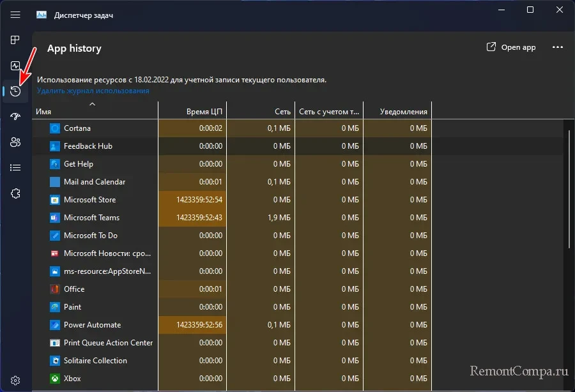
Task: Open the Details list sidebar icon
Action: pos(15,168)
